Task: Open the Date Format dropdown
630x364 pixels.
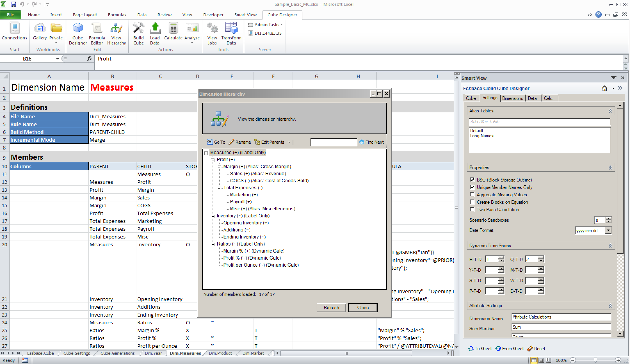Action: coord(608,230)
